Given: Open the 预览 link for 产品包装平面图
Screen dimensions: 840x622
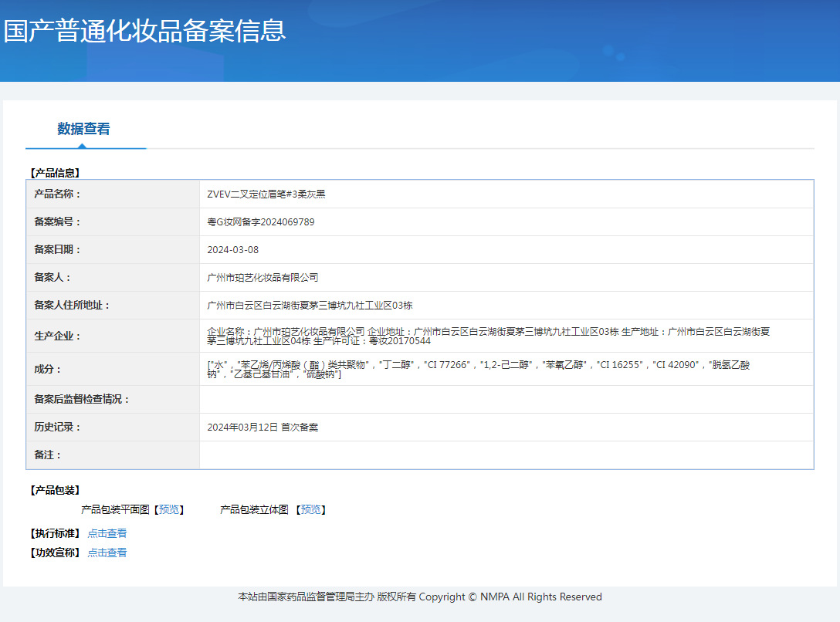Looking at the screenshot, I should coord(169,509).
